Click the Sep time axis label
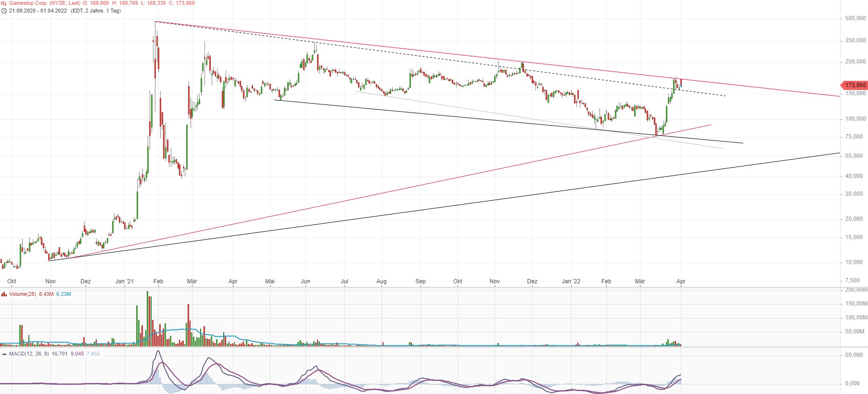 coord(421,281)
